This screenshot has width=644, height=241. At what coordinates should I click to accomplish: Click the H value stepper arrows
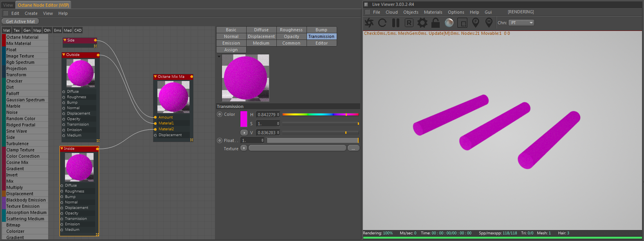tap(278, 115)
